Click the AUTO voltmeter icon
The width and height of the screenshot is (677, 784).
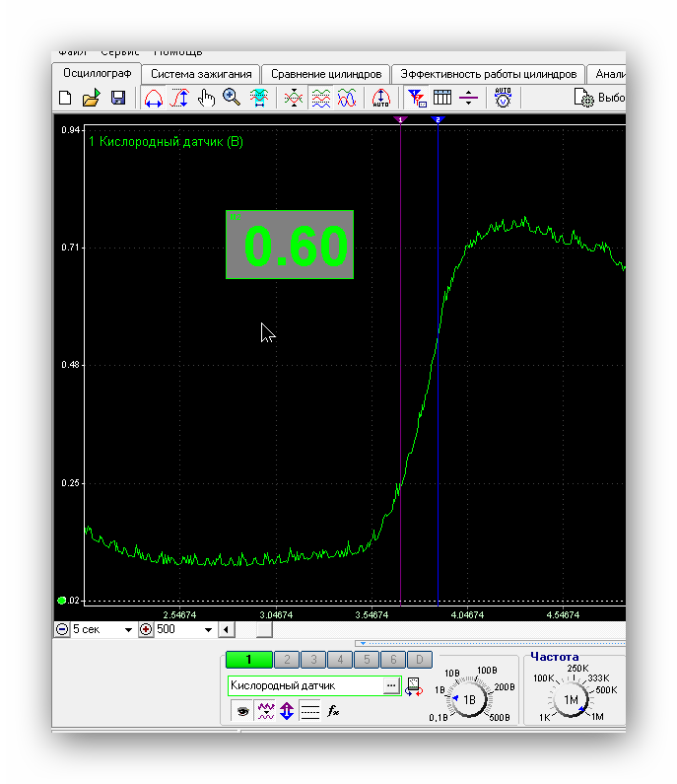[x=503, y=98]
